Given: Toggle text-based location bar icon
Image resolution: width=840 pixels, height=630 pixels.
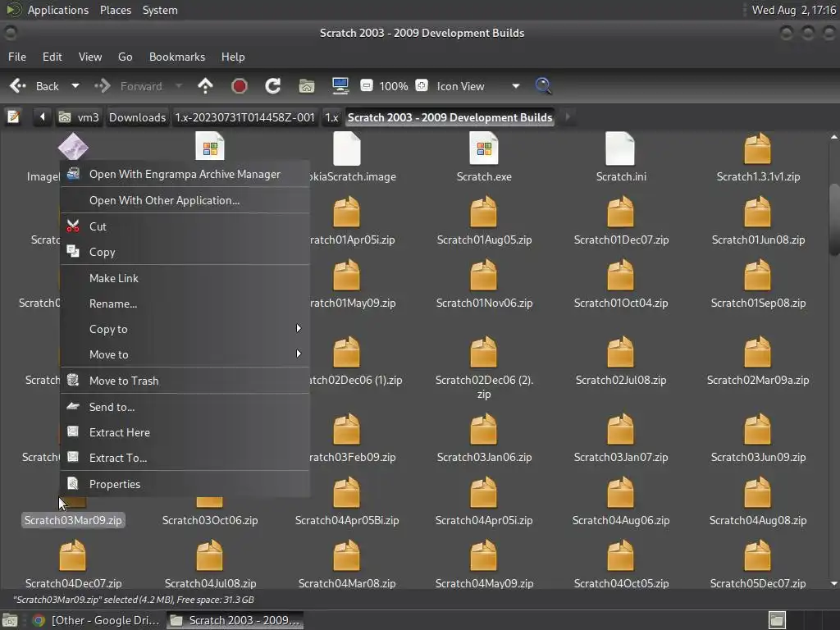Looking at the screenshot, I should 13,116.
